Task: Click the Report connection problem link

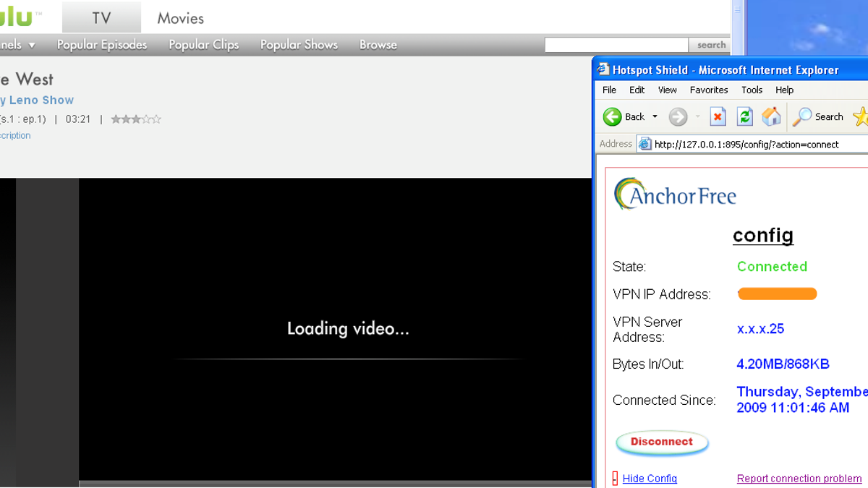Action: pyautogui.click(x=799, y=479)
